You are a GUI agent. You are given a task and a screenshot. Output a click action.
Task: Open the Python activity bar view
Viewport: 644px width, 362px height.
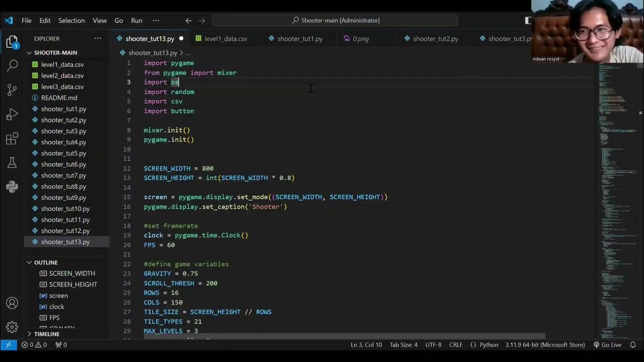(12, 187)
